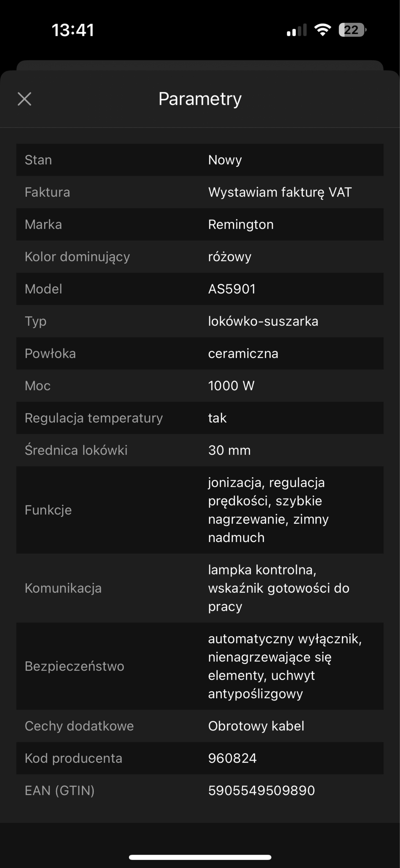Tap the różowy color value
Screen dimensions: 400x868
230,257
